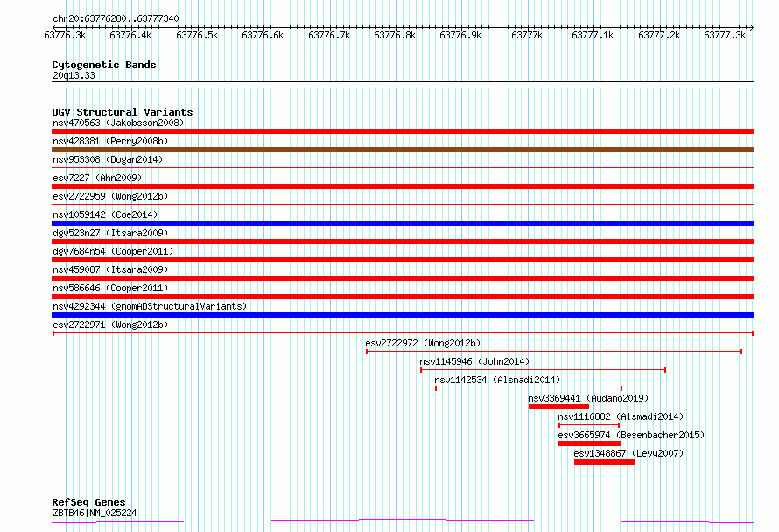Click the 63777k ruler tick label
This screenshot has height=532, width=779.
(x=527, y=35)
